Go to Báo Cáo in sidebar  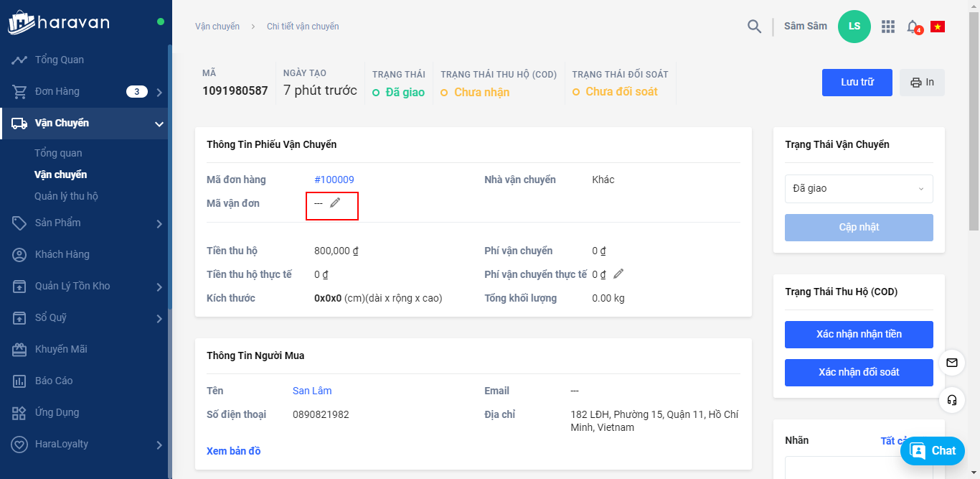pos(54,381)
